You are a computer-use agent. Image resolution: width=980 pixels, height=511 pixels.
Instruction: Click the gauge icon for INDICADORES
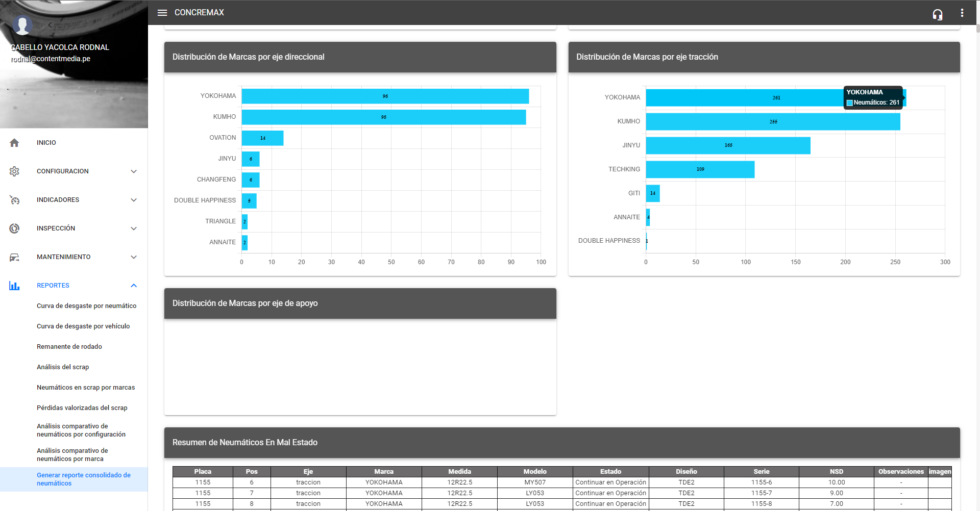click(x=14, y=200)
